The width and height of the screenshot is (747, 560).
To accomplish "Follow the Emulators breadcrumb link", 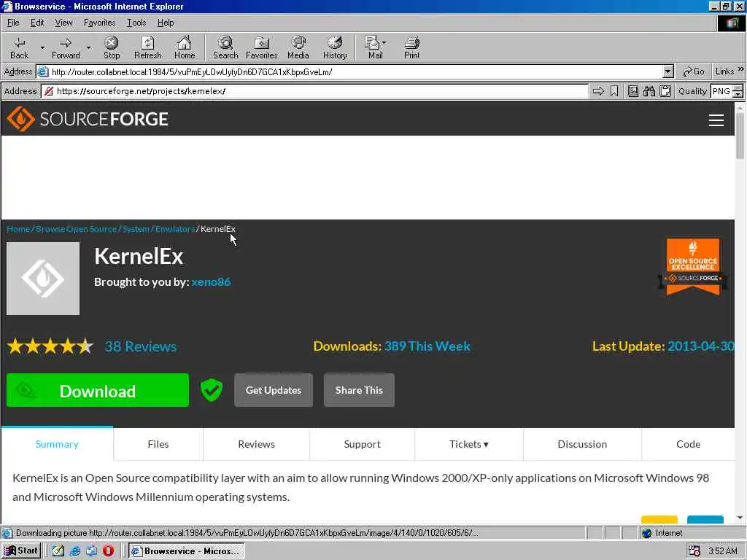I will (175, 229).
